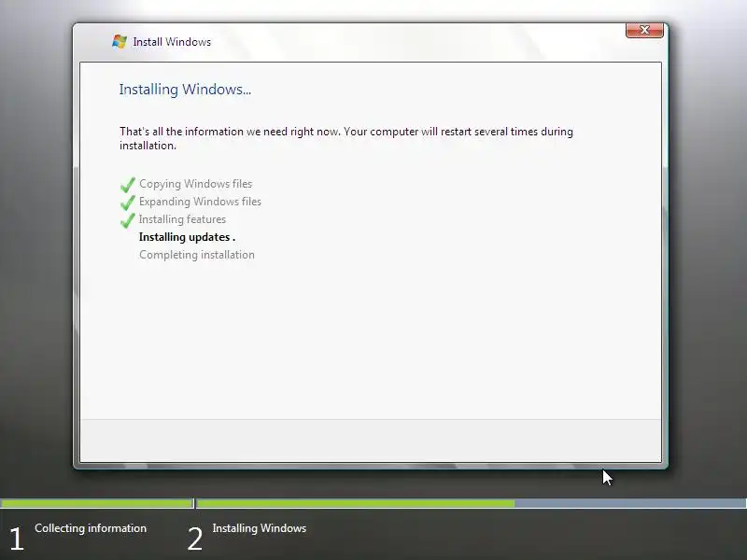Click the 'Collecting information' stage label

[x=91, y=528]
